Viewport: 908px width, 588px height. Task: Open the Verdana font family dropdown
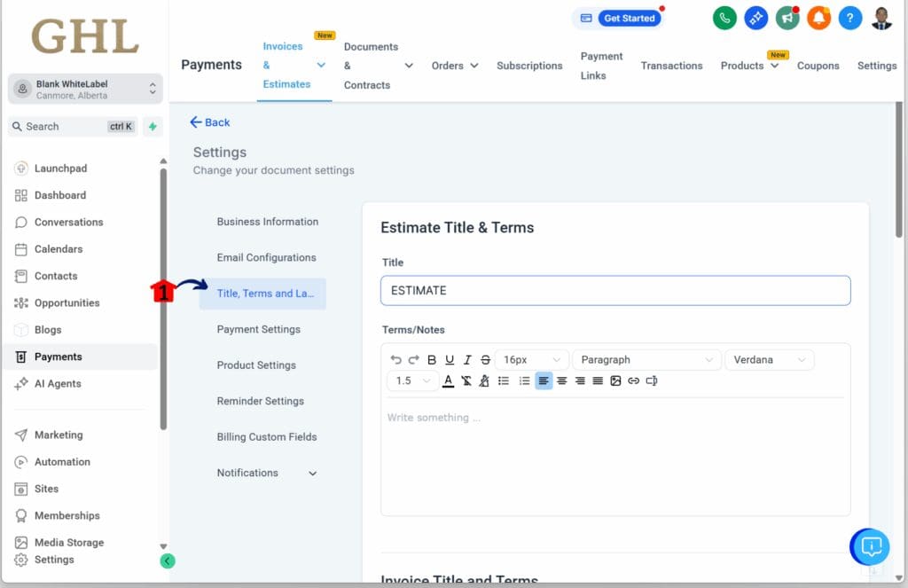click(x=770, y=359)
